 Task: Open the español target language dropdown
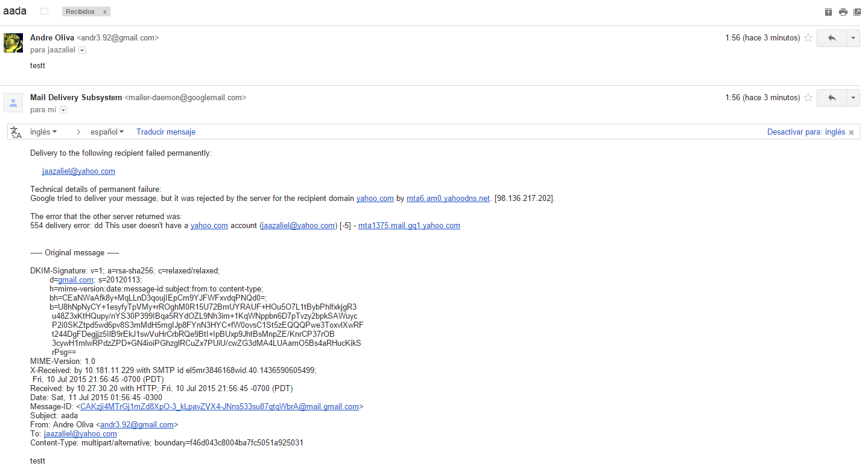[x=107, y=132]
